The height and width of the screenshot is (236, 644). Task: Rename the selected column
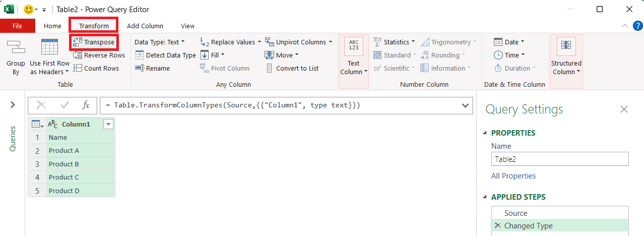152,69
